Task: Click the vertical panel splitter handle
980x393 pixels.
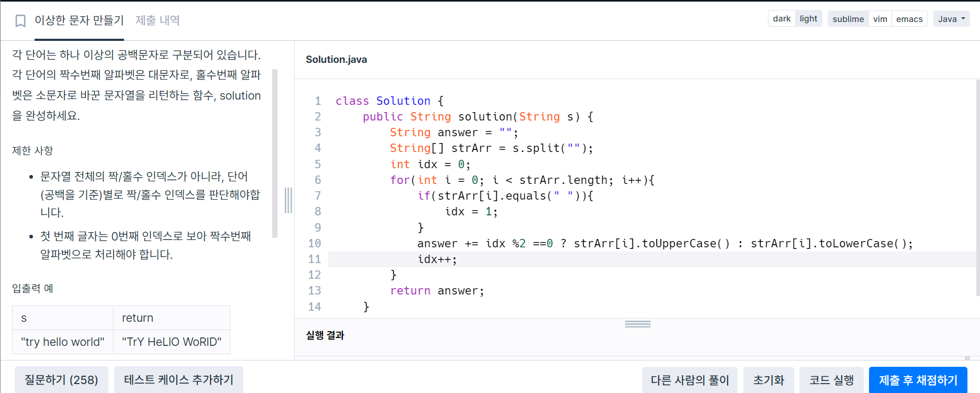Action: click(288, 200)
